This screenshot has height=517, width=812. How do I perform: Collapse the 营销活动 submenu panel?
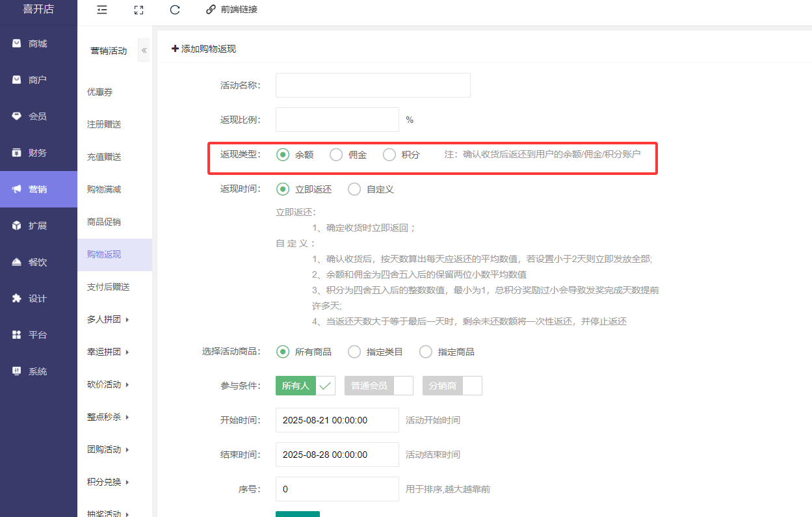coord(144,51)
